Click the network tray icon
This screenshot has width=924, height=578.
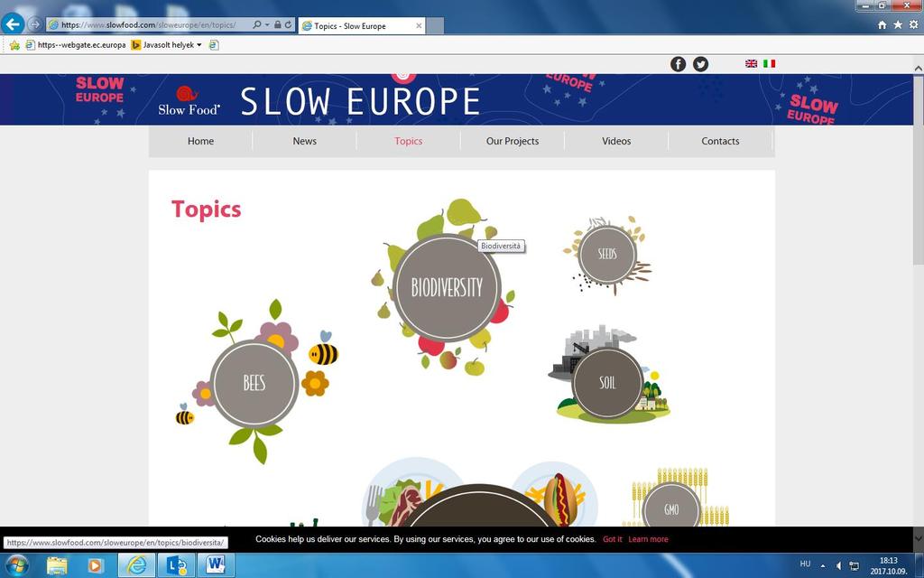(x=854, y=565)
